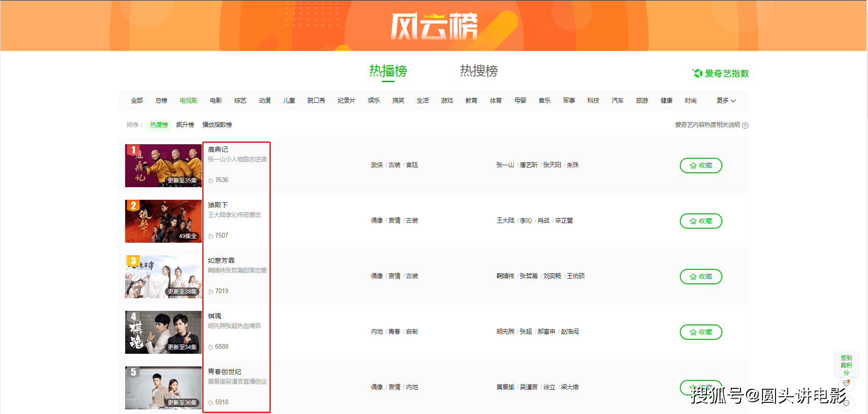Image resolution: width=868 pixels, height=414 pixels.
Task: Click actor 肖战 in 狼殿下 row
Action: tap(543, 220)
